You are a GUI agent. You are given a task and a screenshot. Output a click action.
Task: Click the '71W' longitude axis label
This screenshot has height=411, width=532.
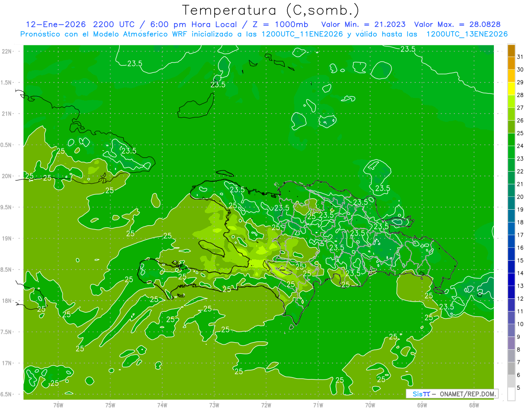point(318,405)
